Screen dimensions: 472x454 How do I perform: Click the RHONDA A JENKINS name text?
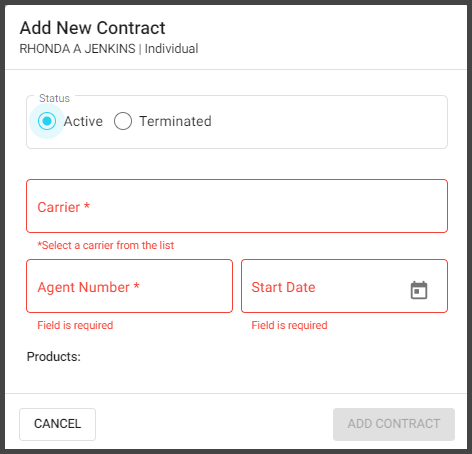point(77,49)
